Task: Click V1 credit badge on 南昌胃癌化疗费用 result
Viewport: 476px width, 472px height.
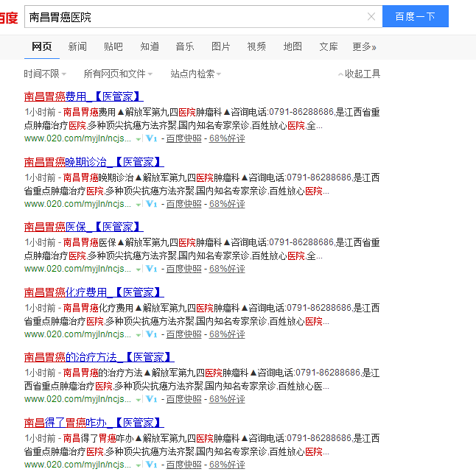Action: click(151, 334)
